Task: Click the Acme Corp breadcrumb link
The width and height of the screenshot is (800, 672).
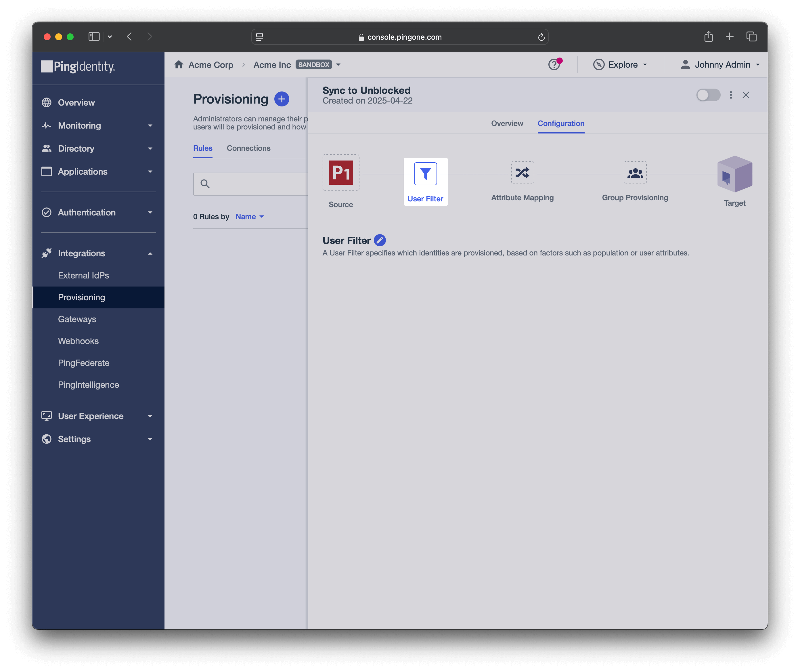Action: 211,65
